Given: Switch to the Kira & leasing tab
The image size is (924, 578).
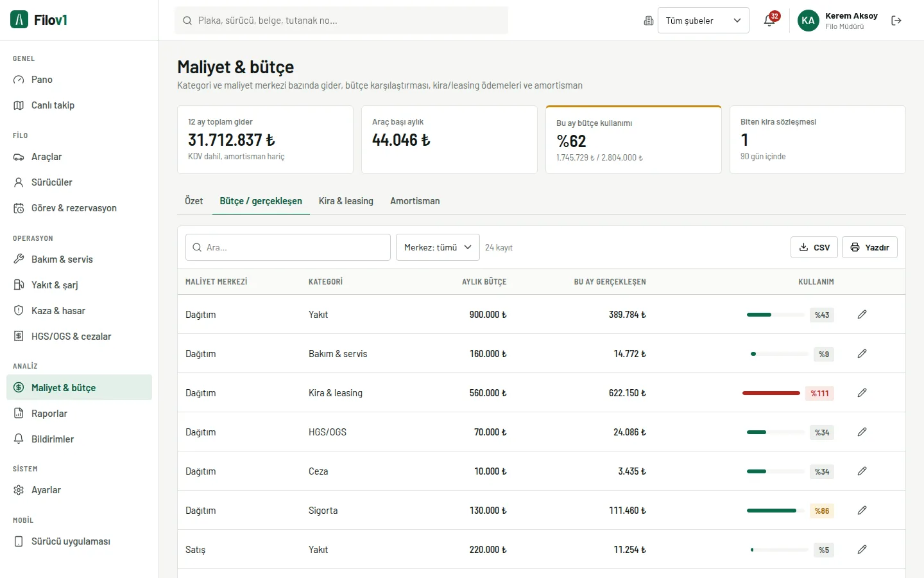Looking at the screenshot, I should [346, 201].
